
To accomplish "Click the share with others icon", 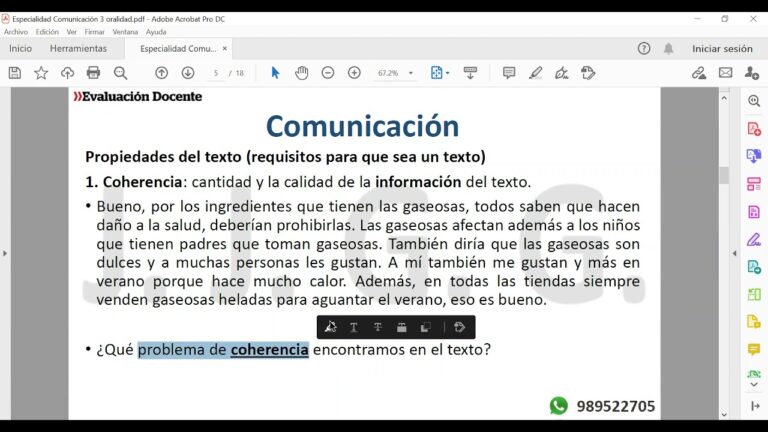I will (x=751, y=73).
